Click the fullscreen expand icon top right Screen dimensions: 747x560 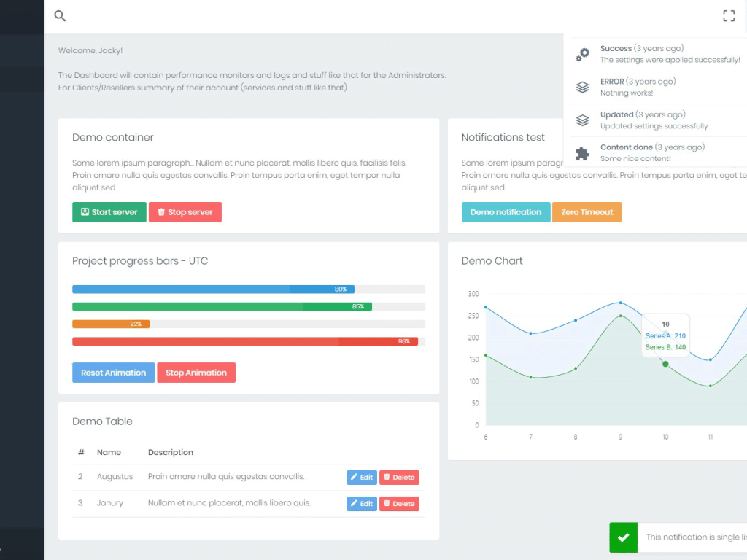click(x=728, y=15)
